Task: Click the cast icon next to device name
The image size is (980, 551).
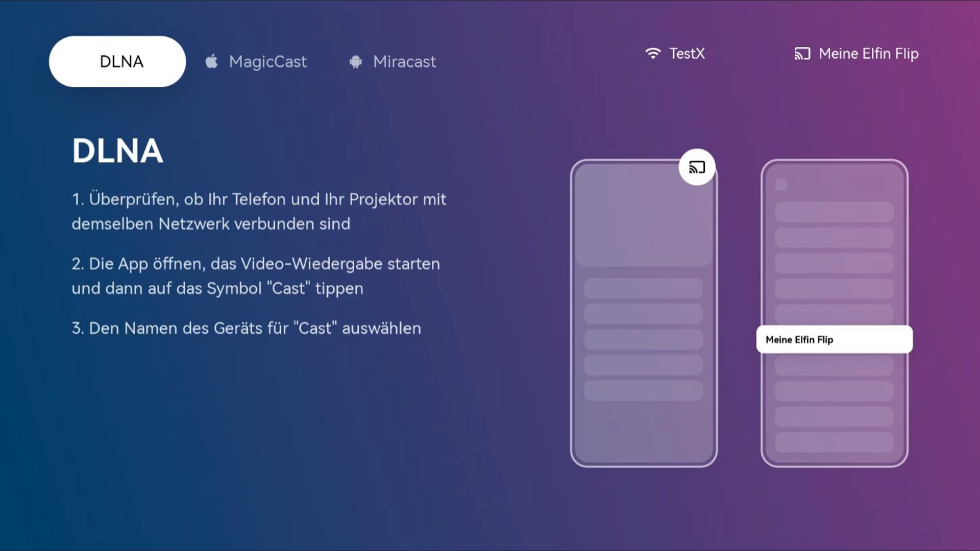Action: click(802, 54)
